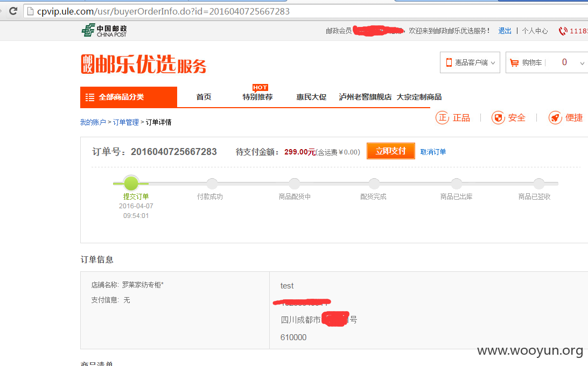Click the 配货完成 progress step marker
The image size is (588, 366).
pyautogui.click(x=374, y=184)
